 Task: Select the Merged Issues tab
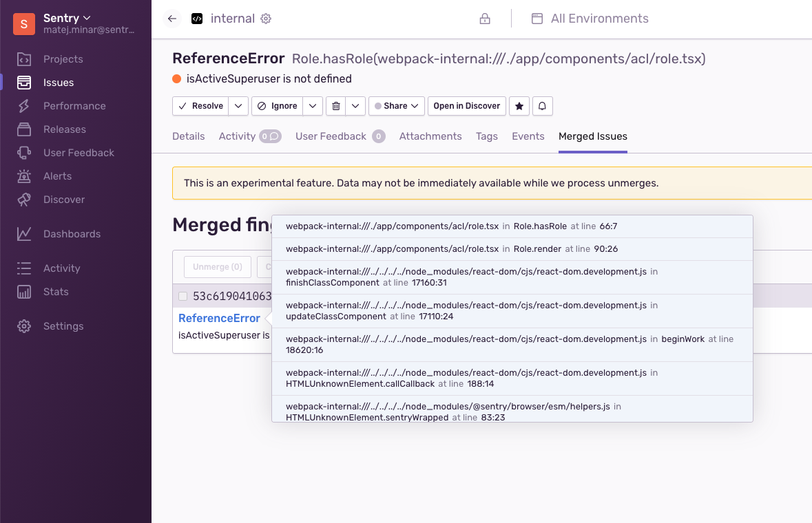pos(593,136)
